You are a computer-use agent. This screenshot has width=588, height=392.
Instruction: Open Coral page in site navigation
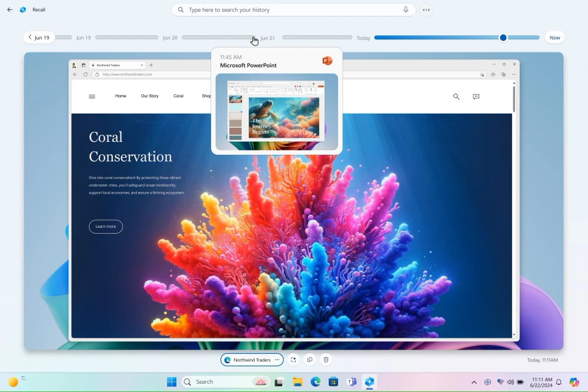coord(179,96)
